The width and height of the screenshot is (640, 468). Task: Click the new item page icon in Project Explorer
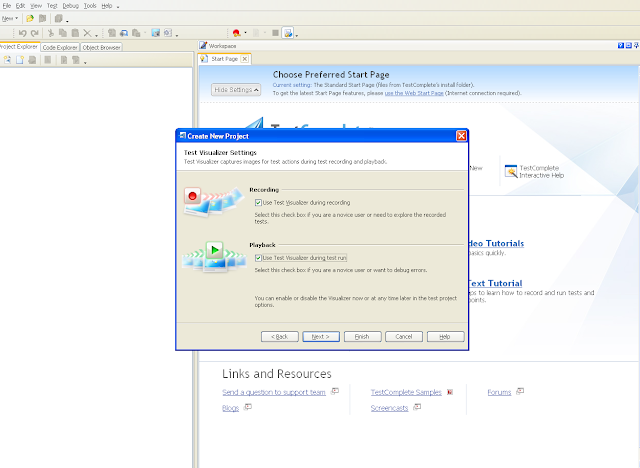point(20,60)
